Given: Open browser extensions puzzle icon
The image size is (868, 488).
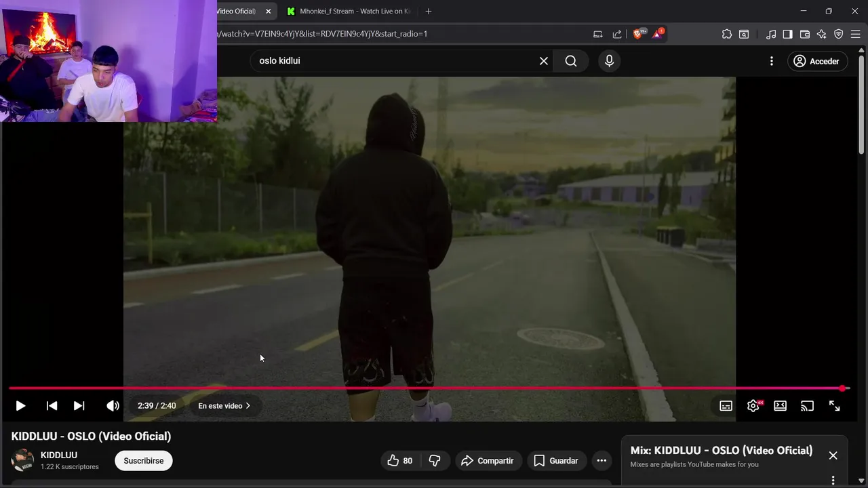Looking at the screenshot, I should (727, 34).
